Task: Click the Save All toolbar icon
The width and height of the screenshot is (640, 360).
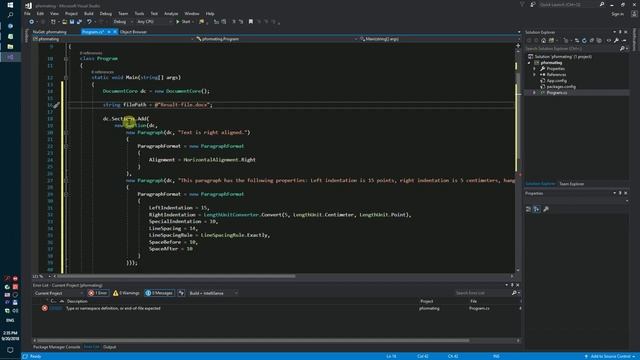Action: (x=79, y=22)
